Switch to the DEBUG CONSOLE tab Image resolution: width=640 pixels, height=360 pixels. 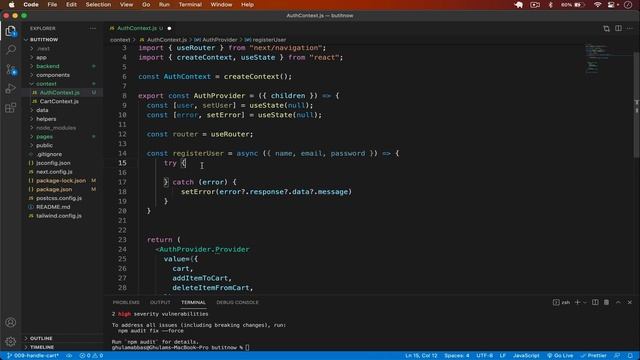coord(237,302)
